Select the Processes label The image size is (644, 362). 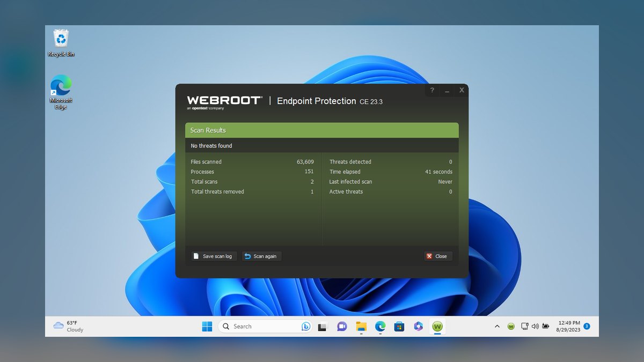(202, 172)
